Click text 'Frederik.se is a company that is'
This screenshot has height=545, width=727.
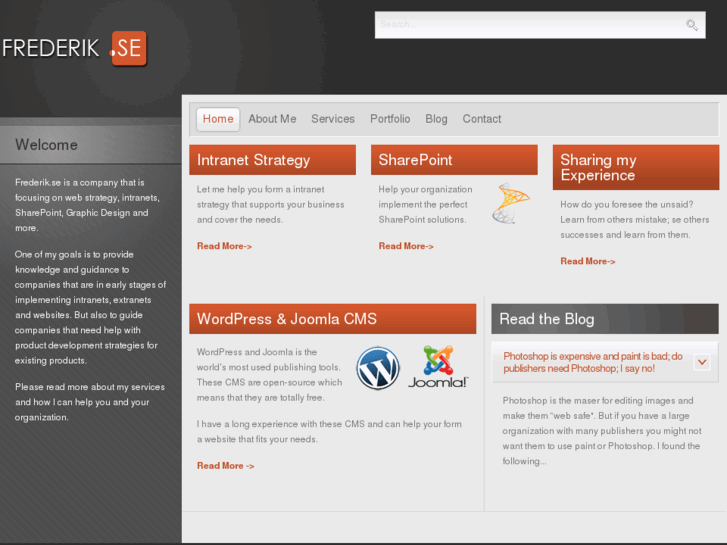click(80, 183)
